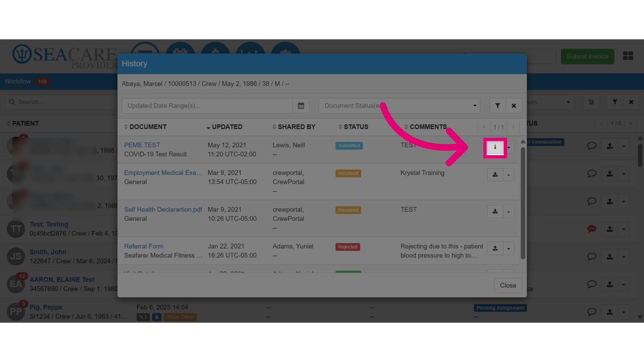Expand row actions for Pig, Peppa

624,312
